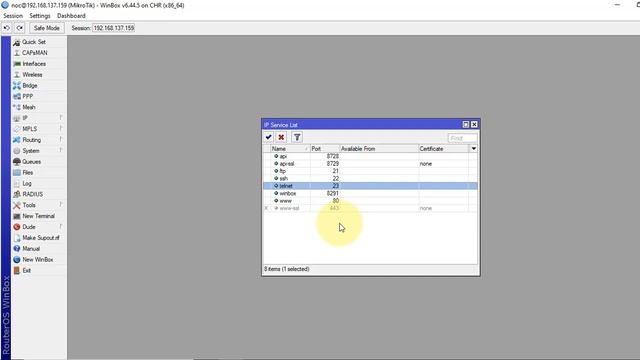Click certificate value none in api-ssl row
The image size is (640, 360).
click(x=426, y=164)
